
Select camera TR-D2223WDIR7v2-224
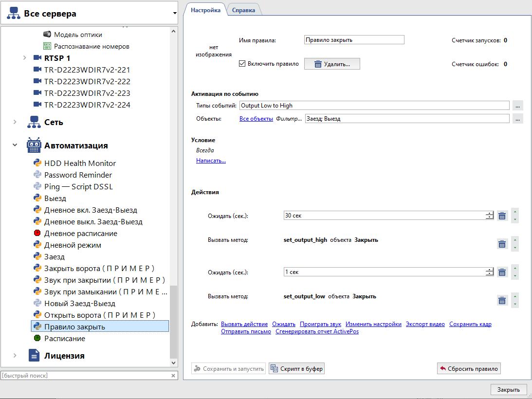point(87,105)
